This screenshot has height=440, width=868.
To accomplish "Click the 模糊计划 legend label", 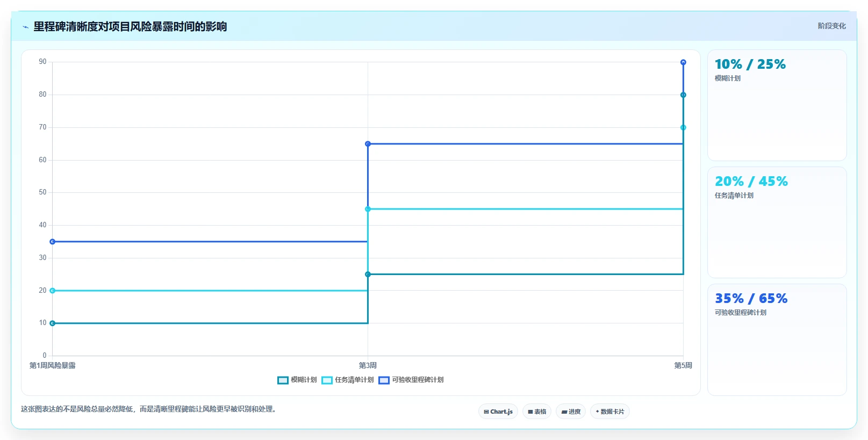I will (x=304, y=380).
